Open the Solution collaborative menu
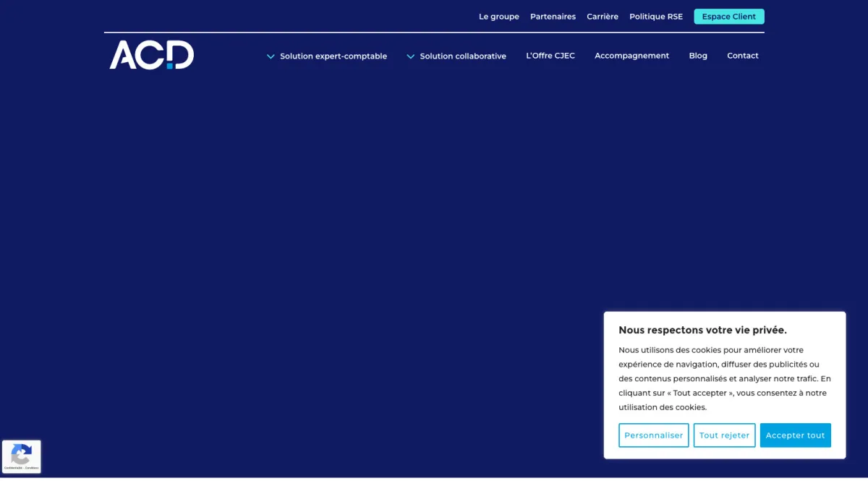 (463, 56)
